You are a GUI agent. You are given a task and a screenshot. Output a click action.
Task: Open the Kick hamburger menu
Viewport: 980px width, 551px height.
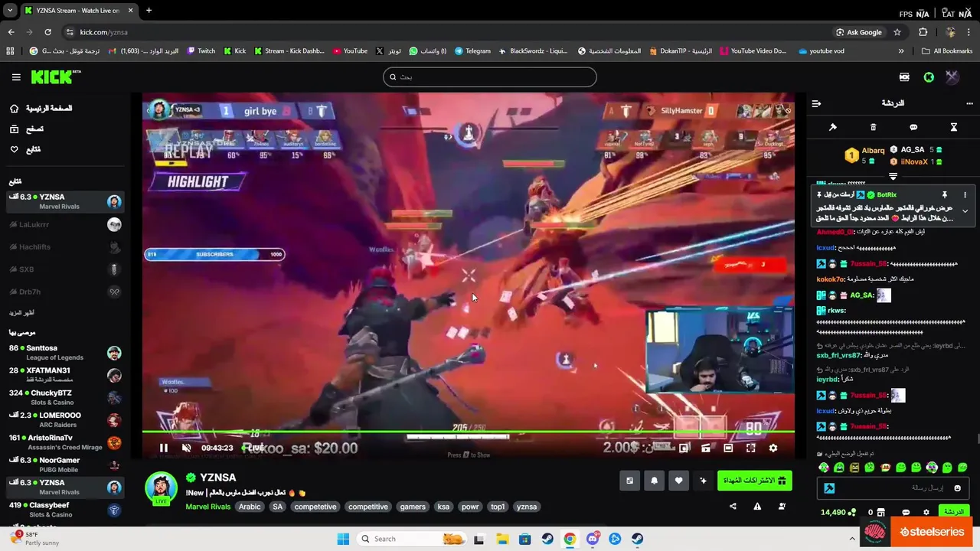coord(16,77)
